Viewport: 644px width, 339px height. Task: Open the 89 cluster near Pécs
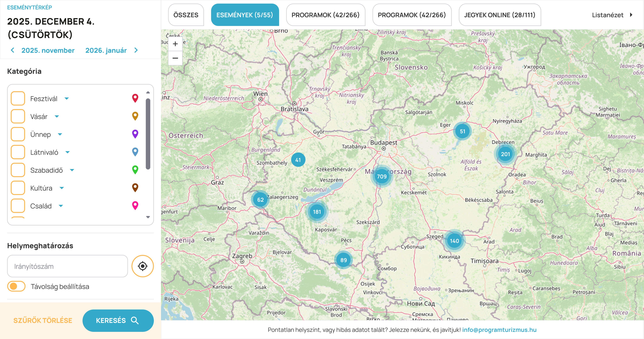344,260
